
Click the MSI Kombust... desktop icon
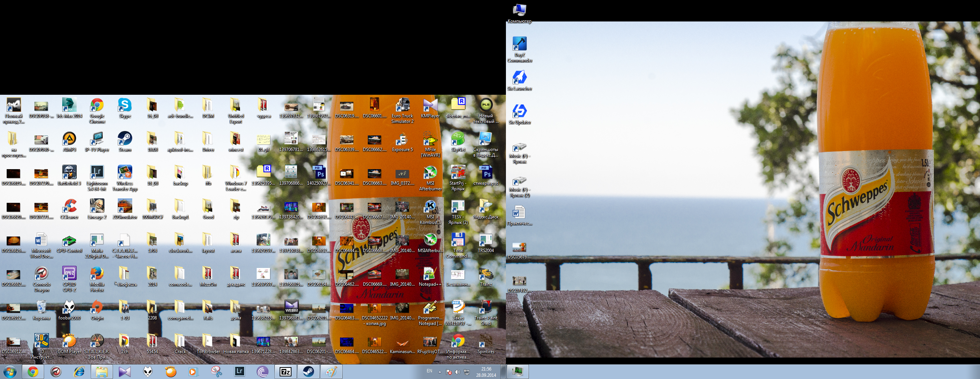pyautogui.click(x=430, y=212)
